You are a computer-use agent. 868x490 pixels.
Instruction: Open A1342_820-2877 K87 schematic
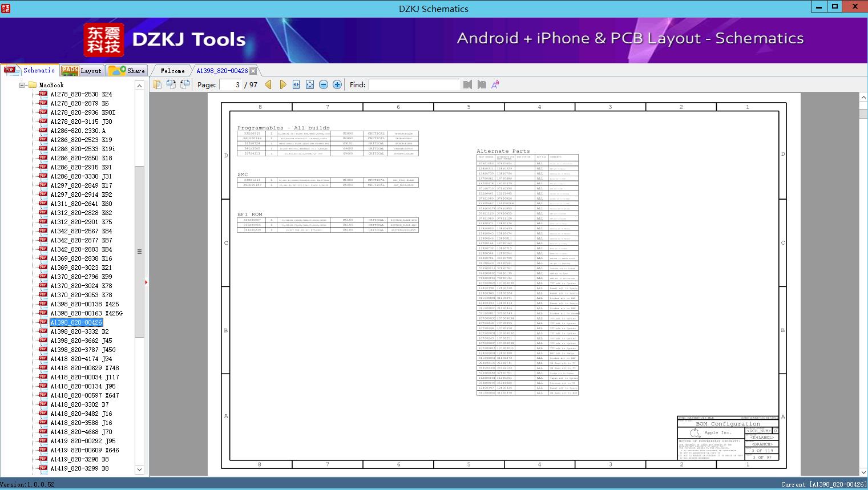click(81, 240)
